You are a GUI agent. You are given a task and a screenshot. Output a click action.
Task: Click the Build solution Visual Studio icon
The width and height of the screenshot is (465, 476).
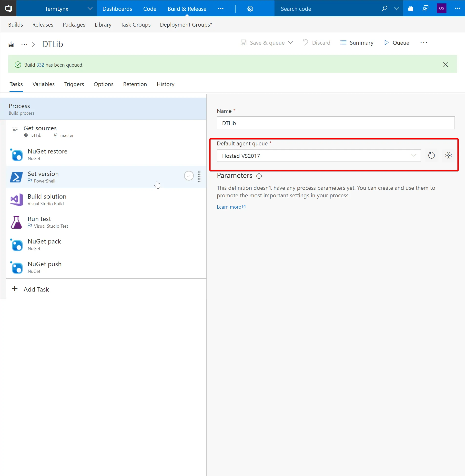(16, 200)
